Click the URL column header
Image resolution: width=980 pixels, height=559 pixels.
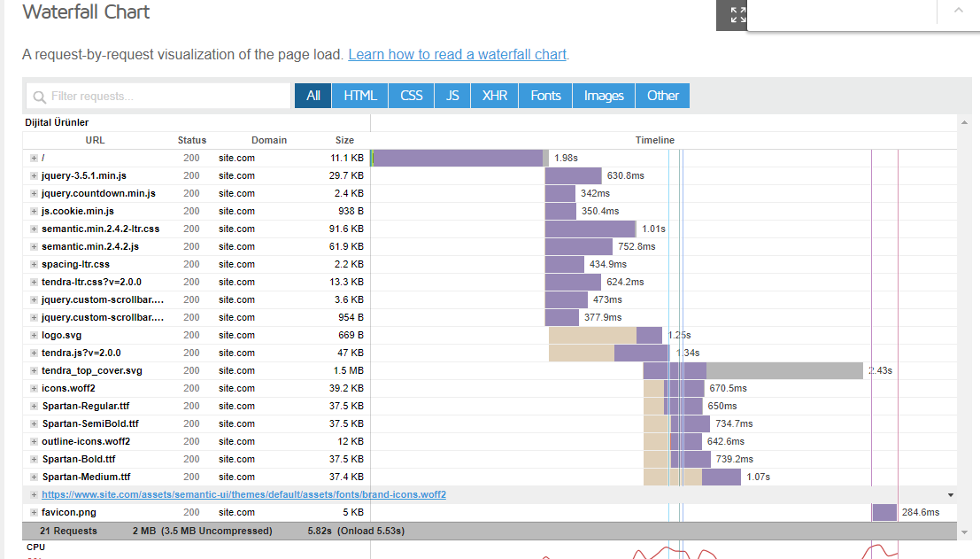pyautogui.click(x=95, y=140)
